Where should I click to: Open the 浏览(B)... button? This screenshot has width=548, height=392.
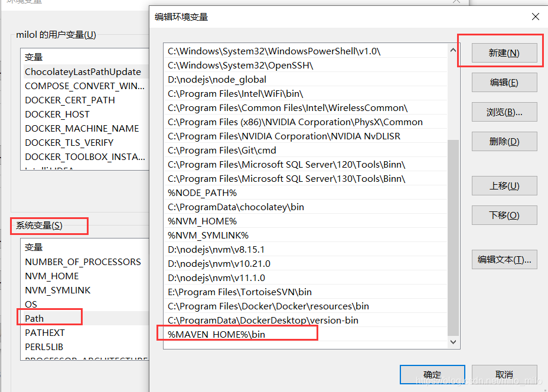point(504,112)
